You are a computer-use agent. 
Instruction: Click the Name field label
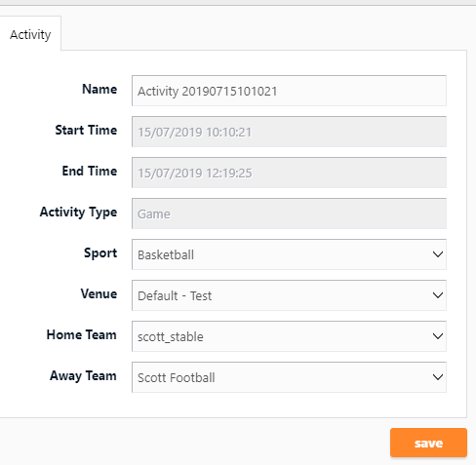pyautogui.click(x=99, y=89)
